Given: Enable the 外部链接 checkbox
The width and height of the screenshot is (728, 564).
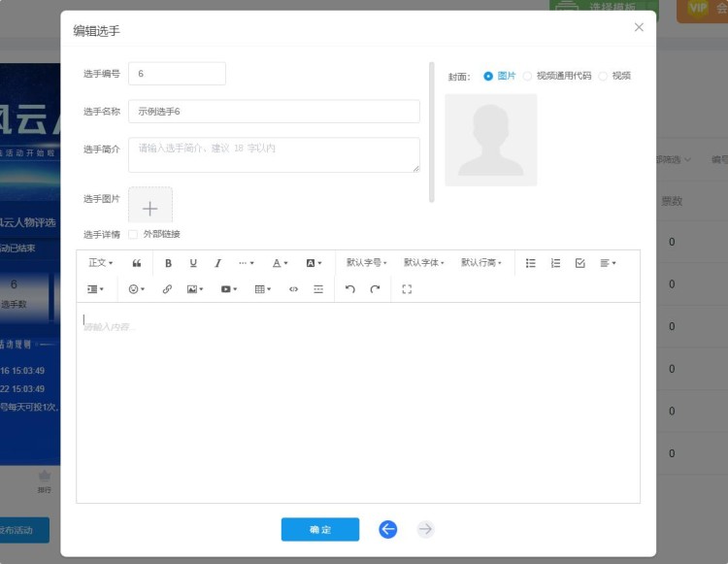Looking at the screenshot, I should coord(133,234).
